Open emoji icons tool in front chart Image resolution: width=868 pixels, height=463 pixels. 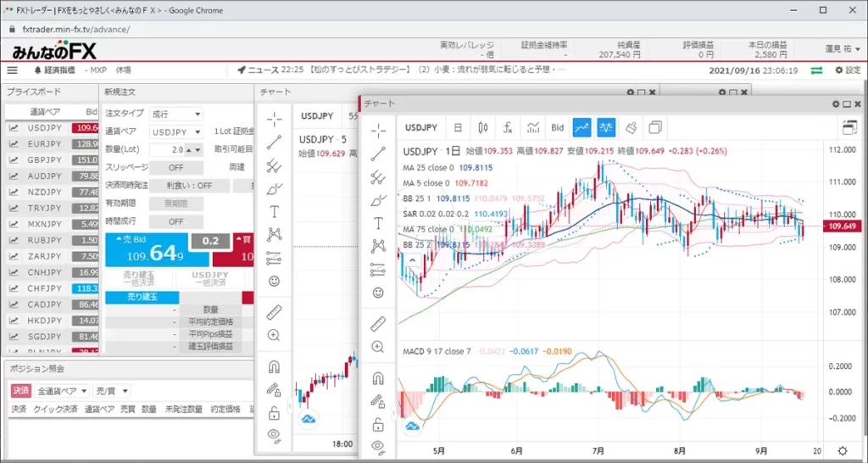379,293
